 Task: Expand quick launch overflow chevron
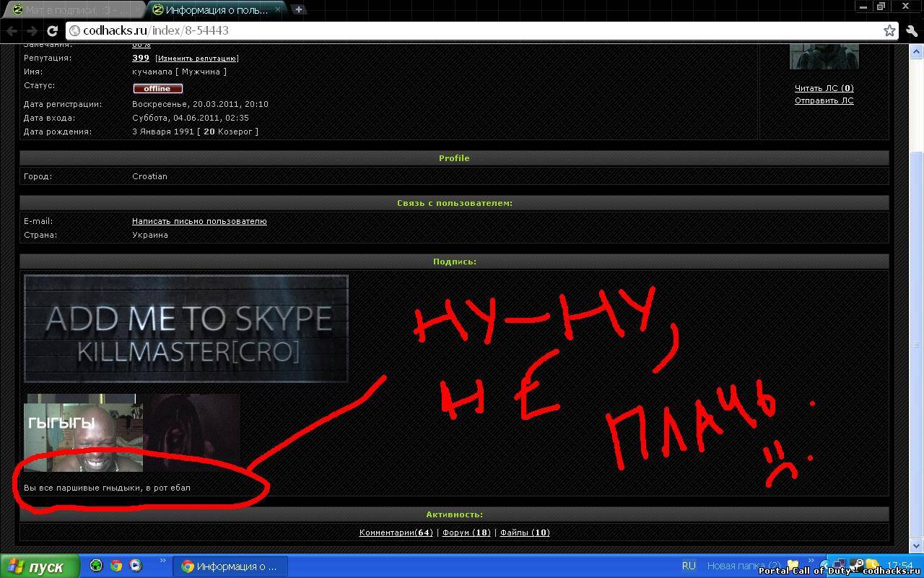[162, 561]
